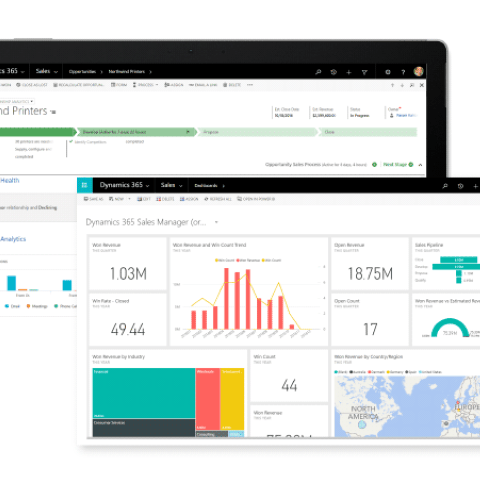Go to next record with the down arrow
Image resolution: width=480 pixels, height=480 pixels.
(x=402, y=85)
